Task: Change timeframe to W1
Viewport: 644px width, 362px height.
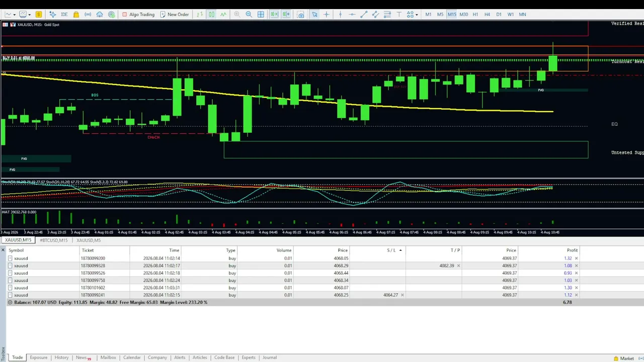Action: pos(511,15)
